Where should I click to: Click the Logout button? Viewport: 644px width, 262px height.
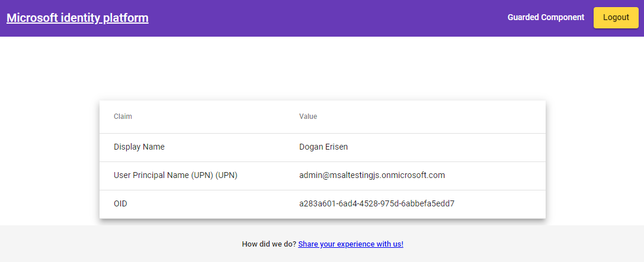[x=616, y=18]
